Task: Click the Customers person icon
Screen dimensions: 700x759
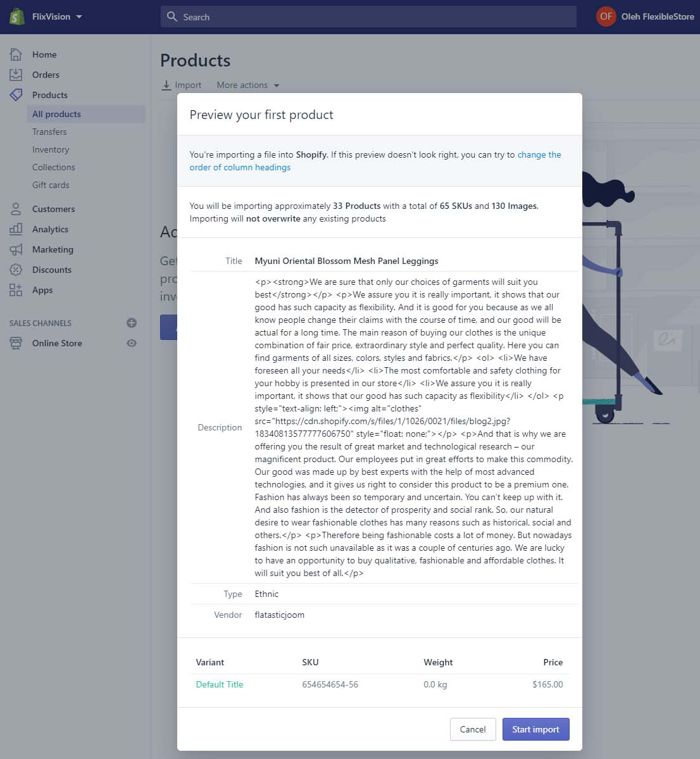Action: 16,209
